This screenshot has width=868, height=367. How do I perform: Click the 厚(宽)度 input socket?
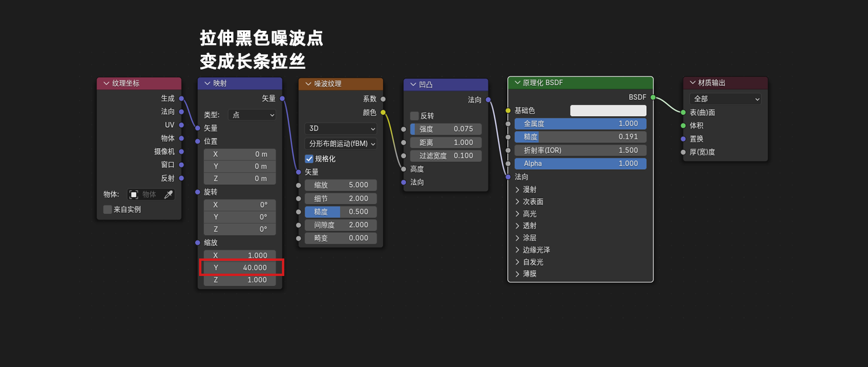pyautogui.click(x=683, y=152)
